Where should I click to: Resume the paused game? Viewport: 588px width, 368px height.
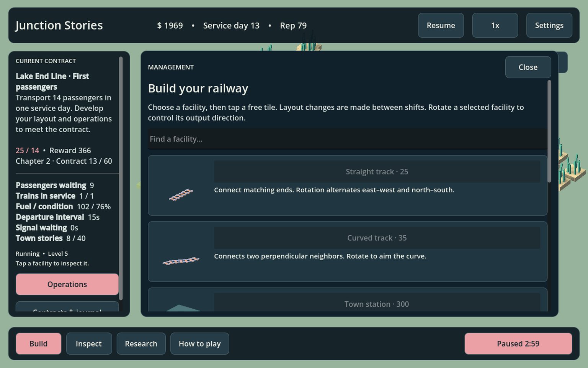[441, 25]
